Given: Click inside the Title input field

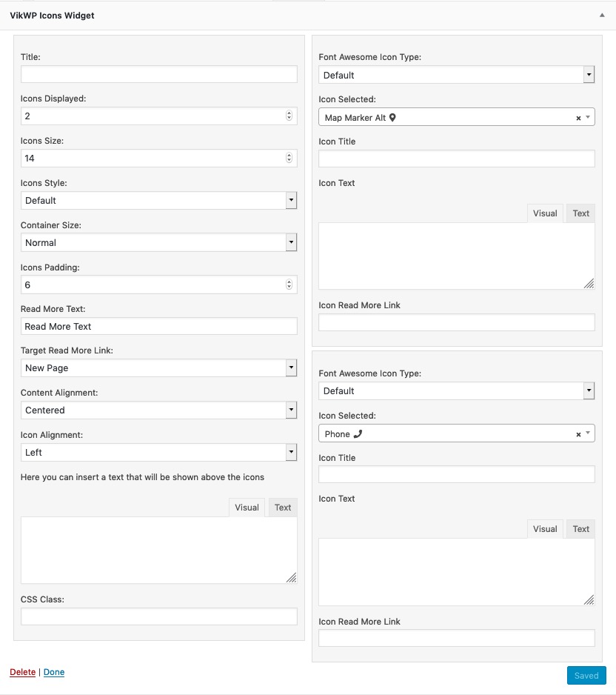Looking at the screenshot, I should tap(158, 74).
